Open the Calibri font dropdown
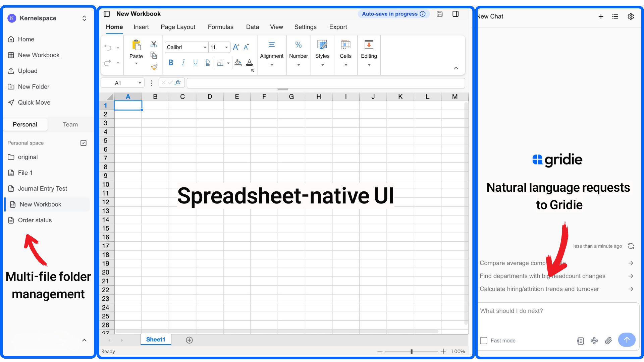Viewport: 644px width, 362px height. point(205,47)
